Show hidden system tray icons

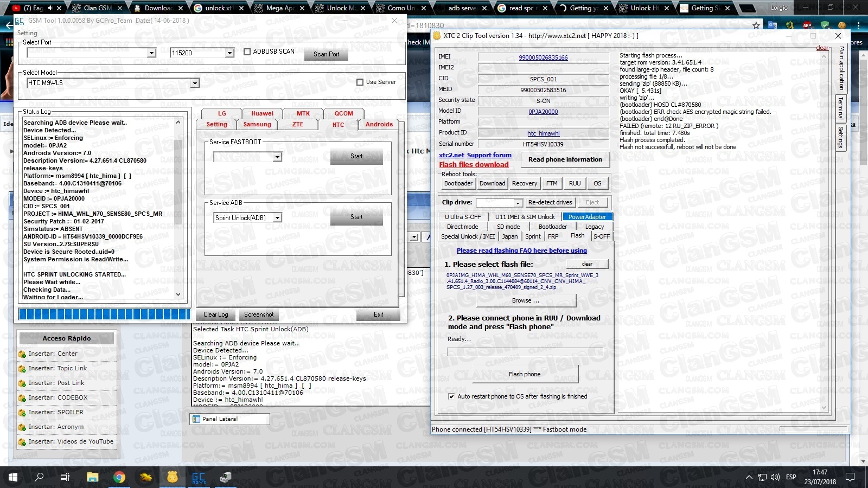(x=749, y=477)
